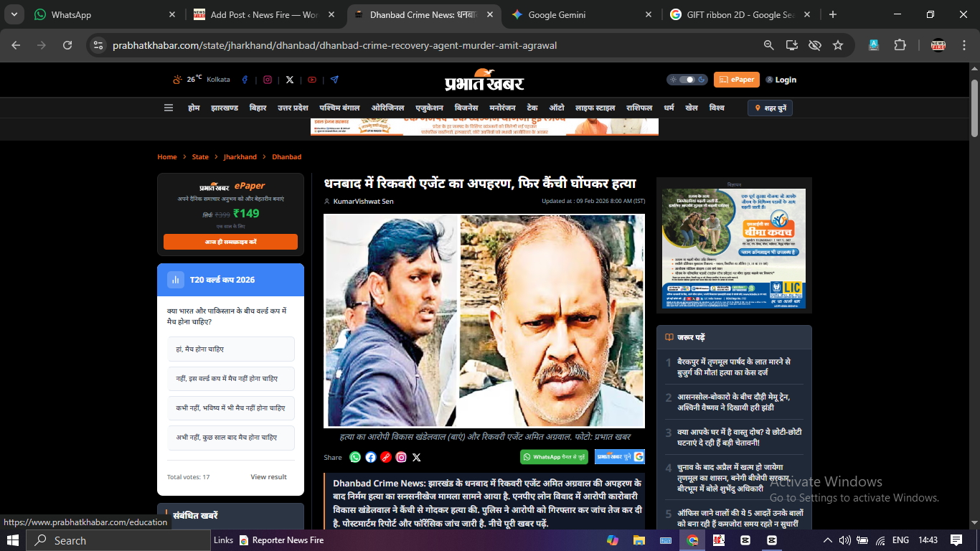Screen dimensions: 980x551
Task: Click the Instagram icon in the top header
Action: (x=268, y=80)
